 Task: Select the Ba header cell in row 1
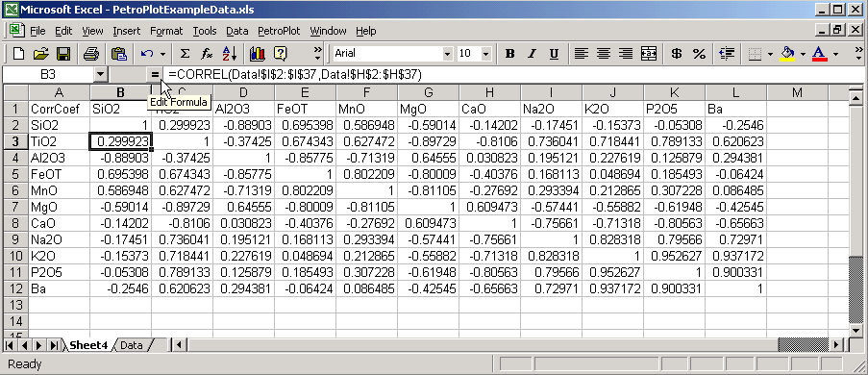pyautogui.click(x=735, y=109)
